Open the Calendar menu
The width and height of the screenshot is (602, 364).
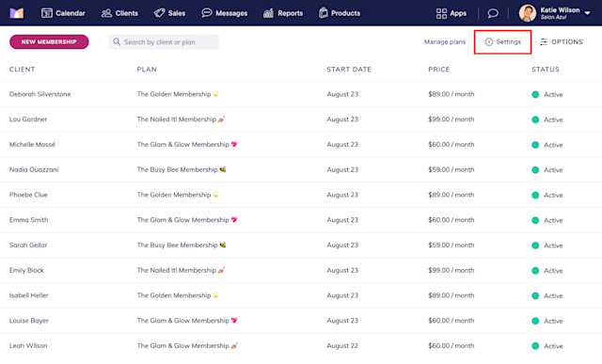(x=63, y=13)
